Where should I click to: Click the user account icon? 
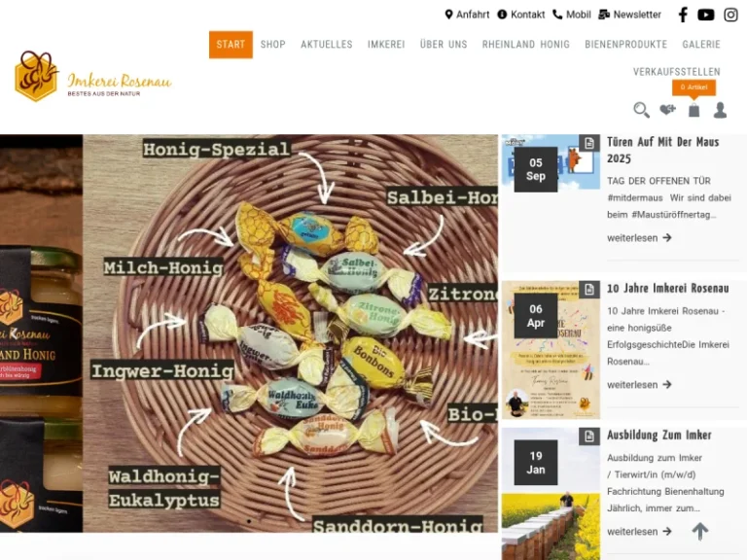(x=720, y=110)
